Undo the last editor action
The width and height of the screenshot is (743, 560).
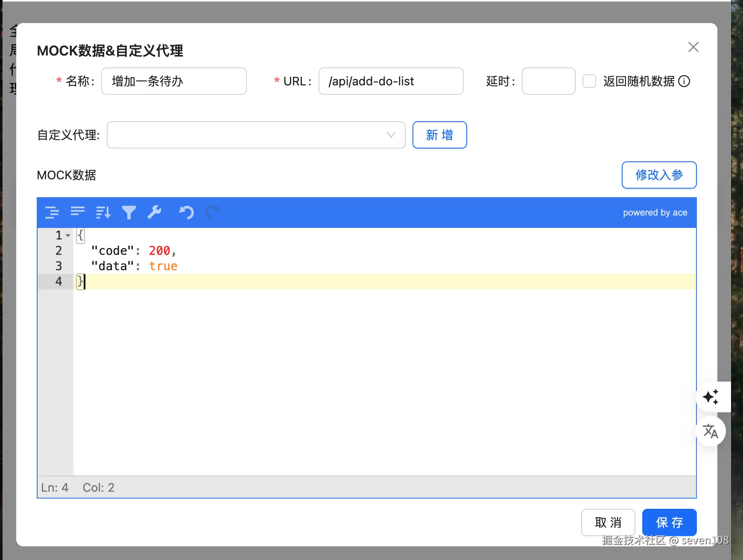(x=187, y=212)
